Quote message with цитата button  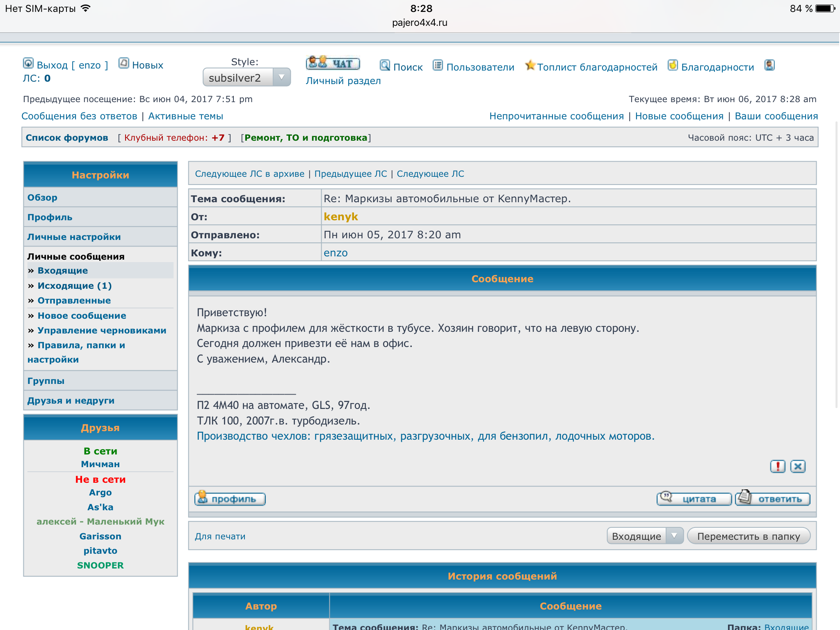[694, 499]
